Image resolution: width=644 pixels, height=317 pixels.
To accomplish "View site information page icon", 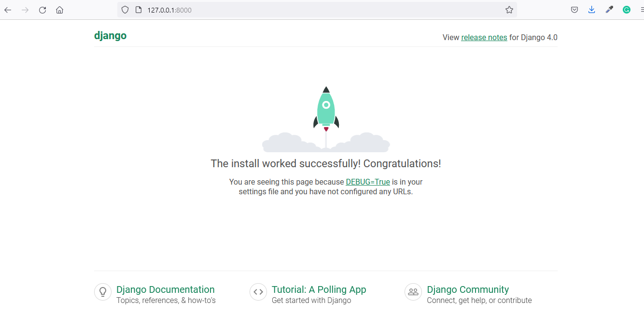I will [138, 10].
